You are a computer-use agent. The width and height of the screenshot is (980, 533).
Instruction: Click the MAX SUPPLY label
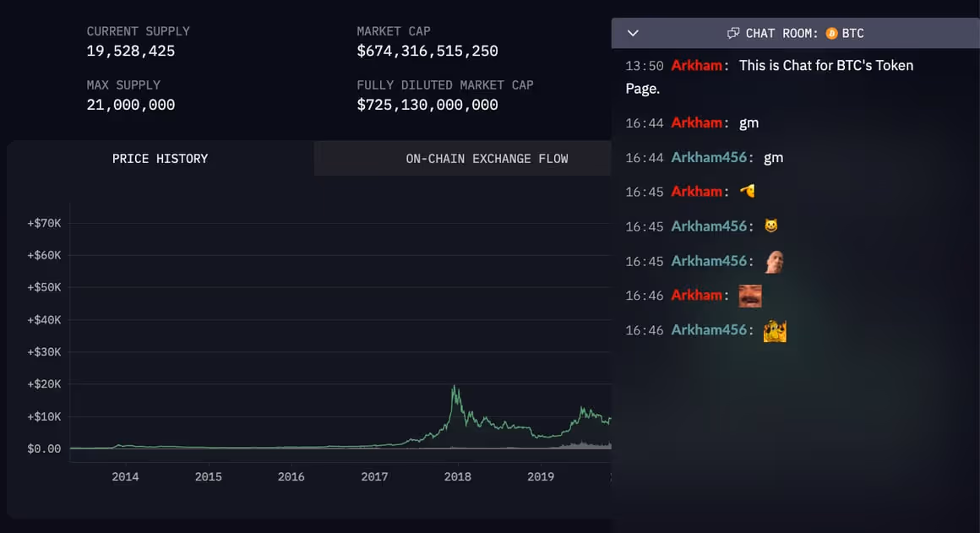123,85
